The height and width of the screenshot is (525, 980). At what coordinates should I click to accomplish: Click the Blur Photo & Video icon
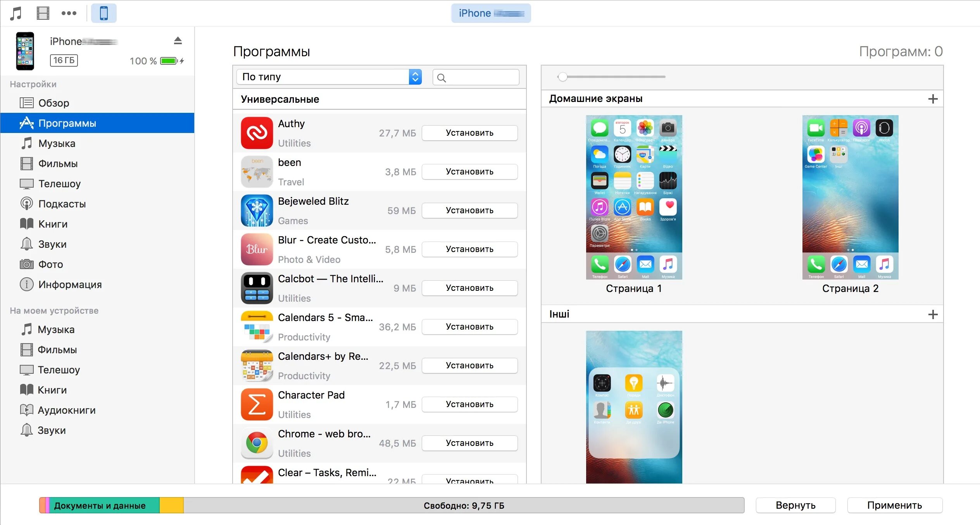257,250
